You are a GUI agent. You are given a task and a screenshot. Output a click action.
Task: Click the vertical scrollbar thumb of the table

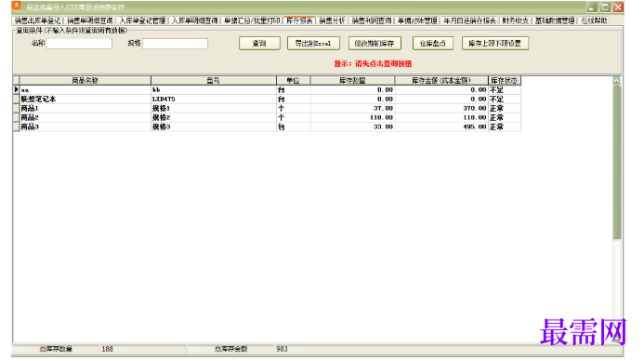click(616, 163)
